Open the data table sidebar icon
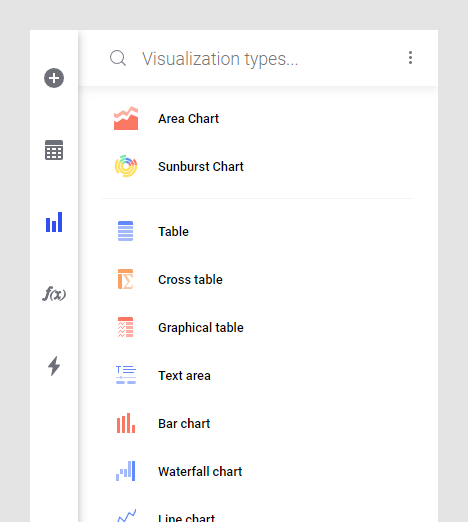Screen dimensions: 468x522 (54, 150)
